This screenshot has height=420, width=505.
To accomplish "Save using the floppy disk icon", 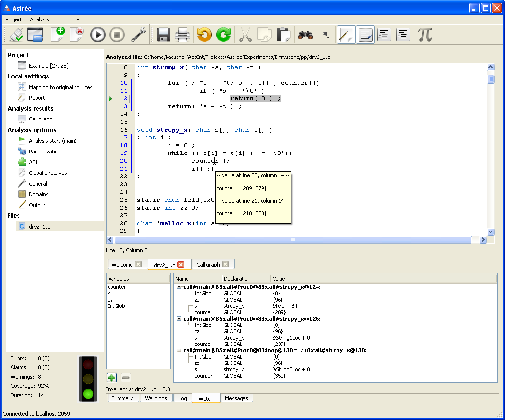I will coord(163,35).
